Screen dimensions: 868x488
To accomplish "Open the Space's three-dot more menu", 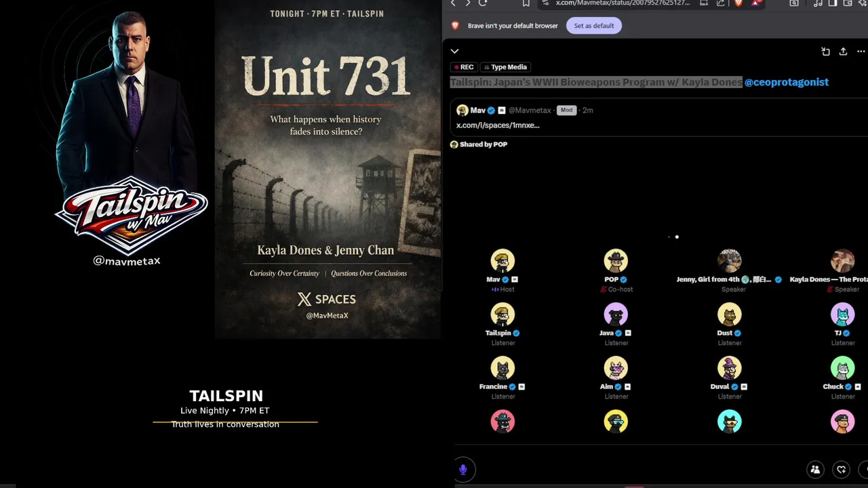I will pos(861,52).
